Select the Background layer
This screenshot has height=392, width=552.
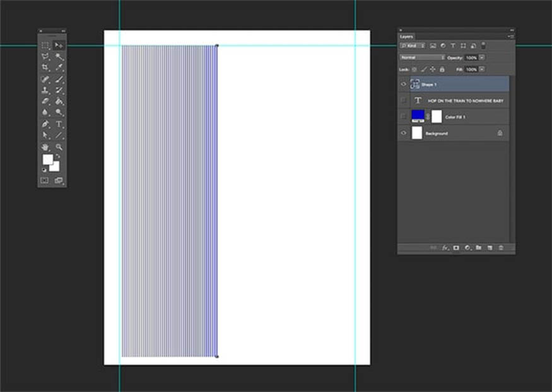tap(460, 133)
